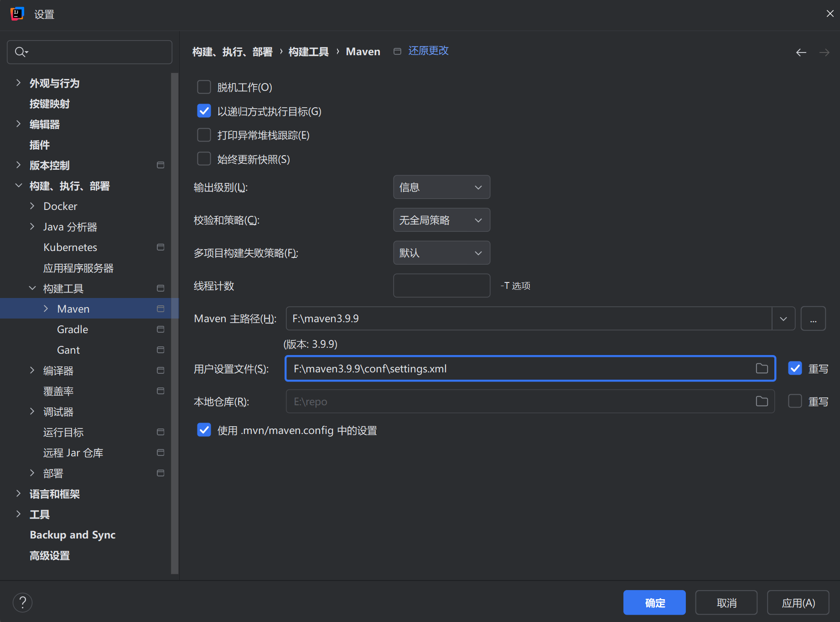This screenshot has height=622, width=840.
Task: Expand the Java 分析器 node
Action: tap(32, 227)
